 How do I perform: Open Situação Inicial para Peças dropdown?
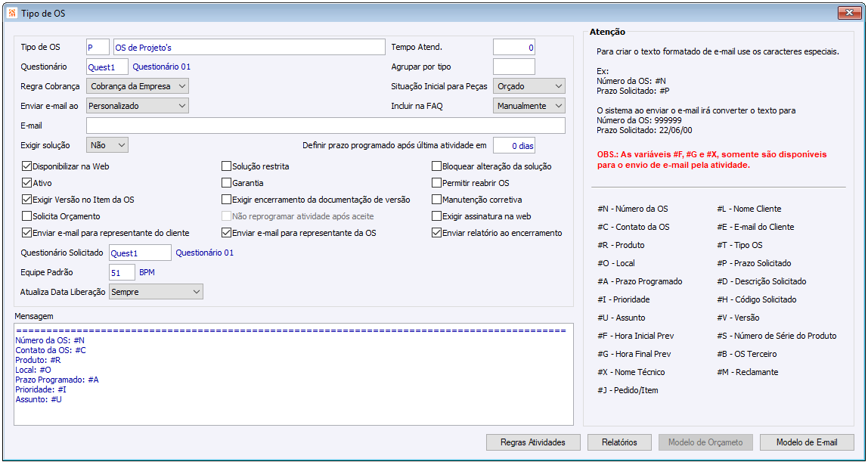(x=529, y=86)
